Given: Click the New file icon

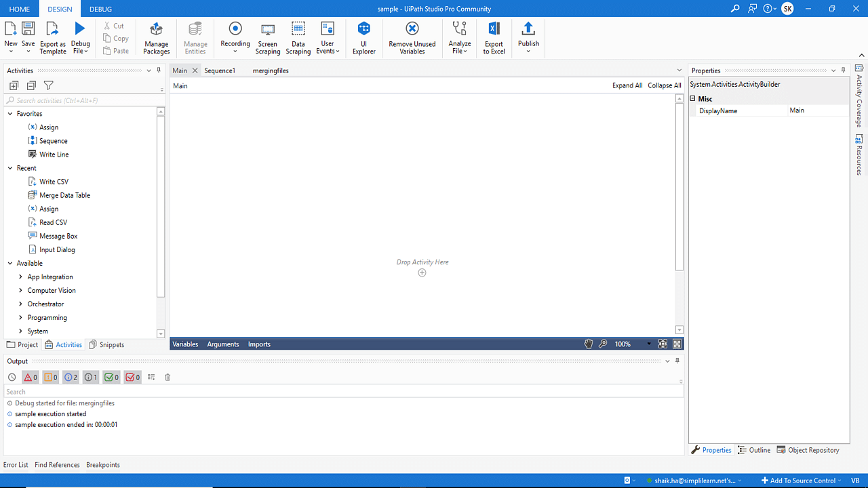Looking at the screenshot, I should 11,28.
